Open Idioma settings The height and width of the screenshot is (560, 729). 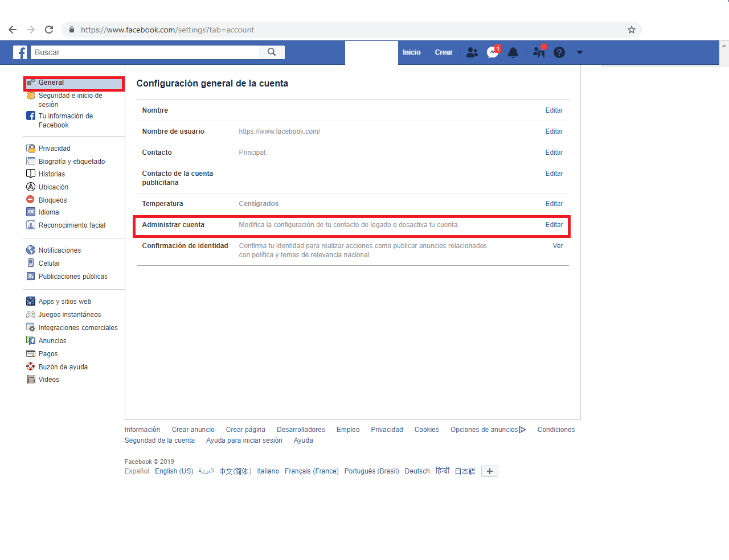click(48, 212)
